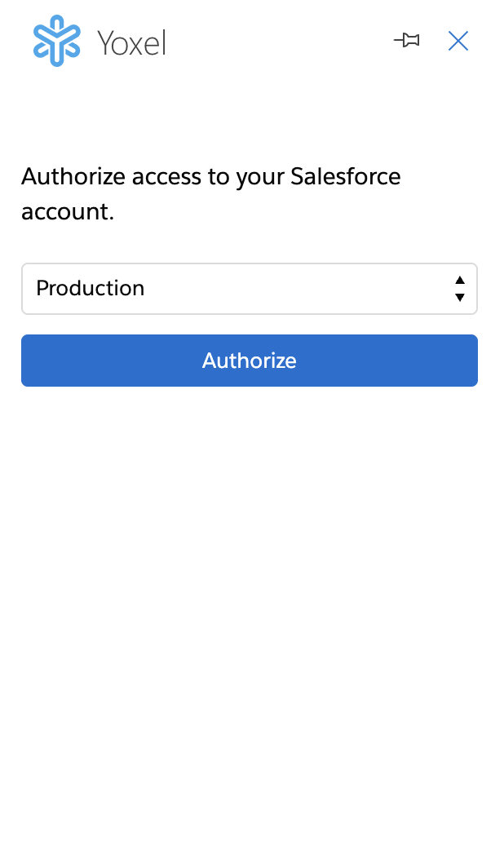Expand the Salesforce environment selector
This screenshot has width=504, height=850.
pos(249,289)
